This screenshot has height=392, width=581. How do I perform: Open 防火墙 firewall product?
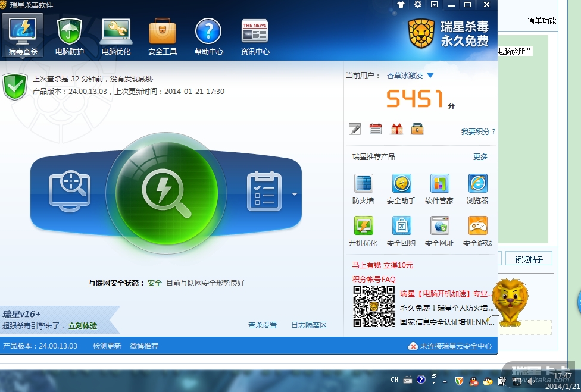(363, 189)
